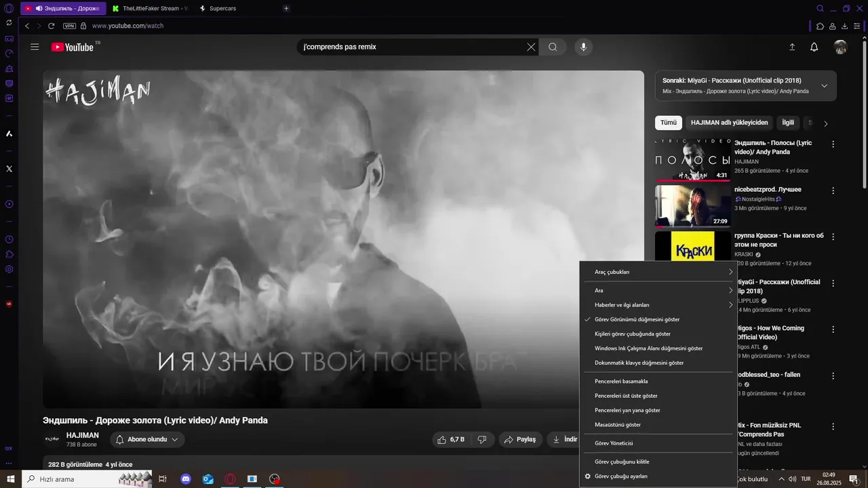Reload the page in Opera

[51, 26]
